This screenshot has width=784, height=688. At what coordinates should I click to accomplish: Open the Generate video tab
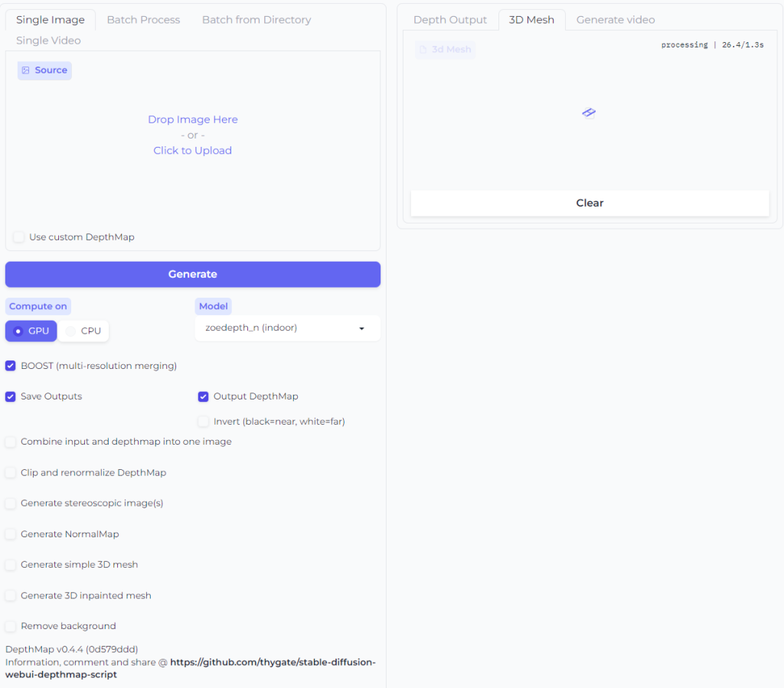point(616,20)
